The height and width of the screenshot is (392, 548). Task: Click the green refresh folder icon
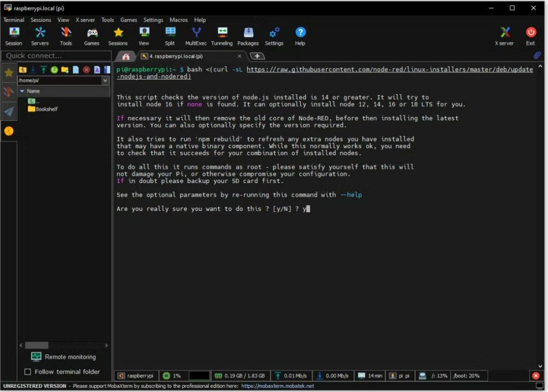(54, 70)
